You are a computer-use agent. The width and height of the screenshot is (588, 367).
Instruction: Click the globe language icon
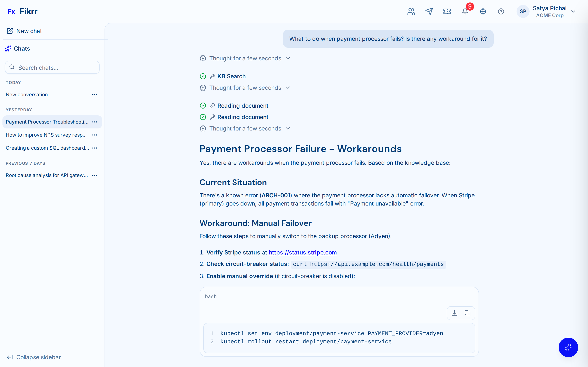tap(483, 11)
